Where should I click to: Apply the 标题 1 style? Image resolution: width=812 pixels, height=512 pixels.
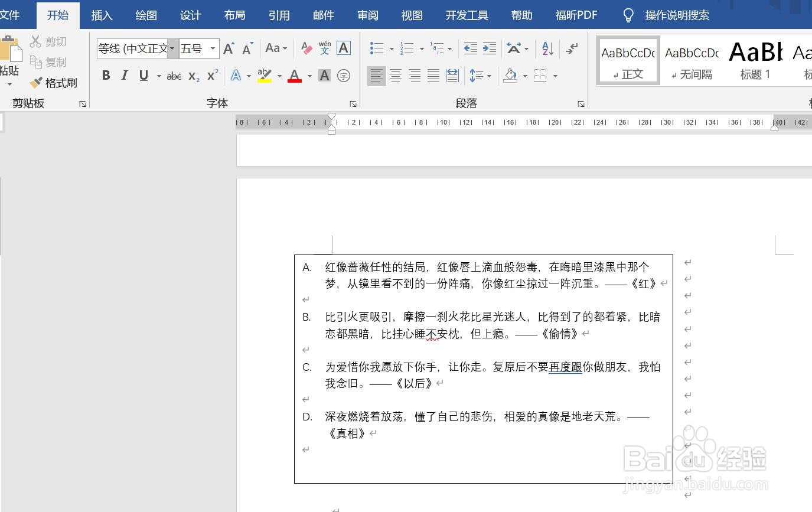click(754, 59)
